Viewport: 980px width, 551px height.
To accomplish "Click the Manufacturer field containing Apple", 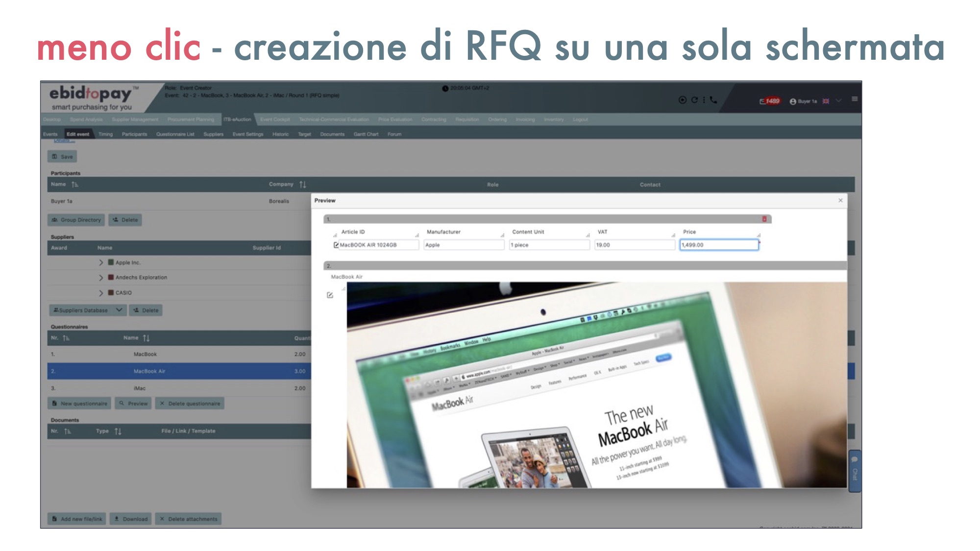I will pos(464,245).
